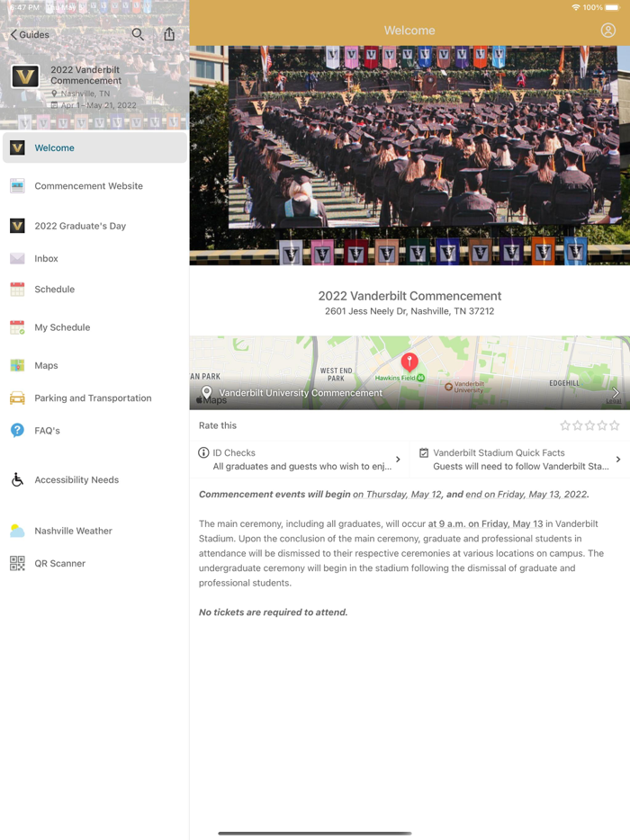Tap the share icon
The width and height of the screenshot is (630, 840).
pos(169,34)
